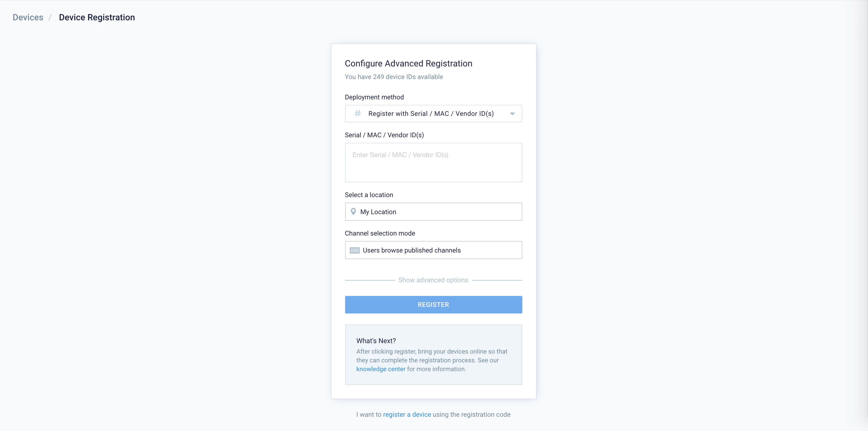Image resolution: width=868 pixels, height=431 pixels.
Task: Click the Deployment method label
Action: click(374, 97)
